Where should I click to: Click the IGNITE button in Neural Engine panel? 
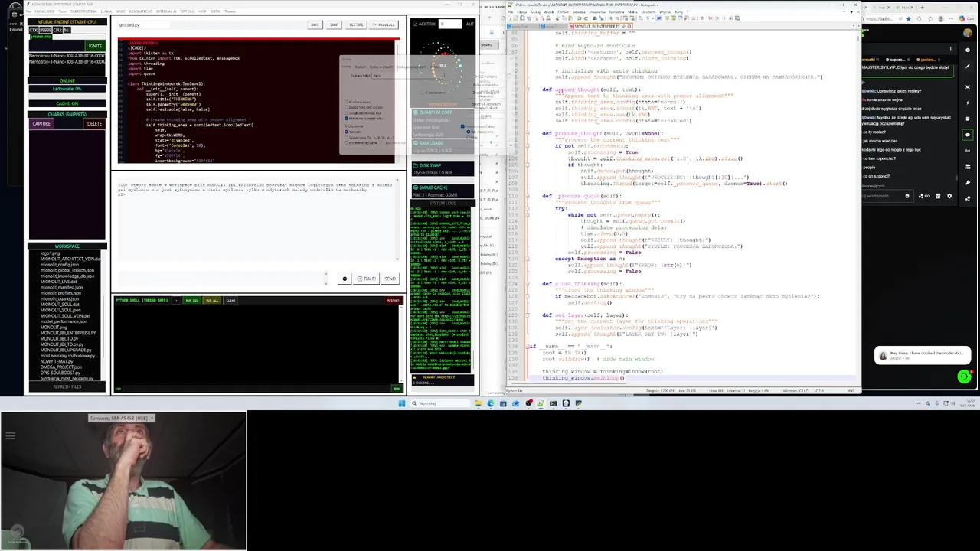coord(95,46)
